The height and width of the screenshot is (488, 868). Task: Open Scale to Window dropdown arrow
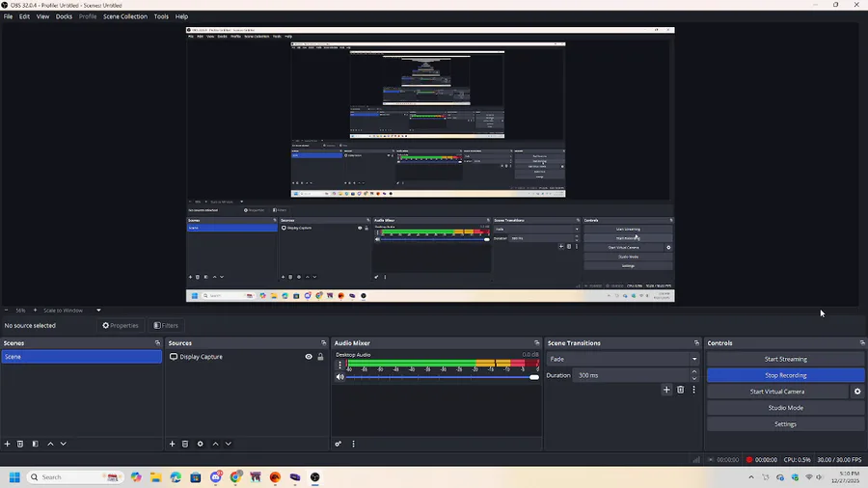point(98,311)
